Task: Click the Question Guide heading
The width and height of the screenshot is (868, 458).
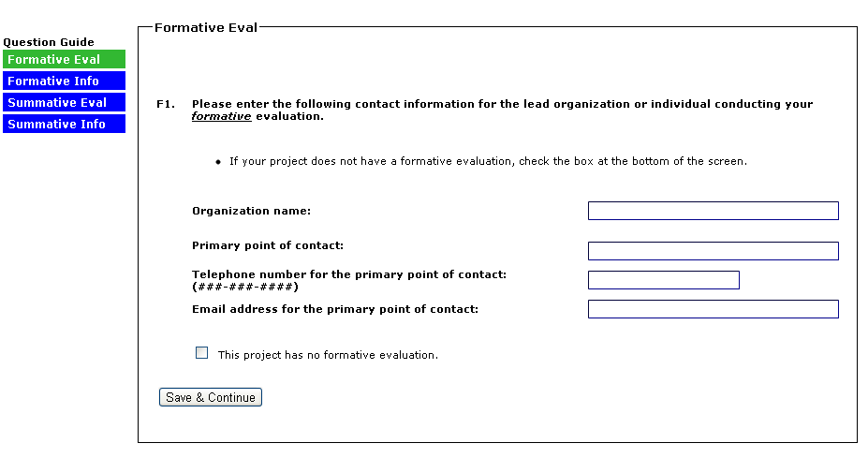Action: pyautogui.click(x=49, y=42)
